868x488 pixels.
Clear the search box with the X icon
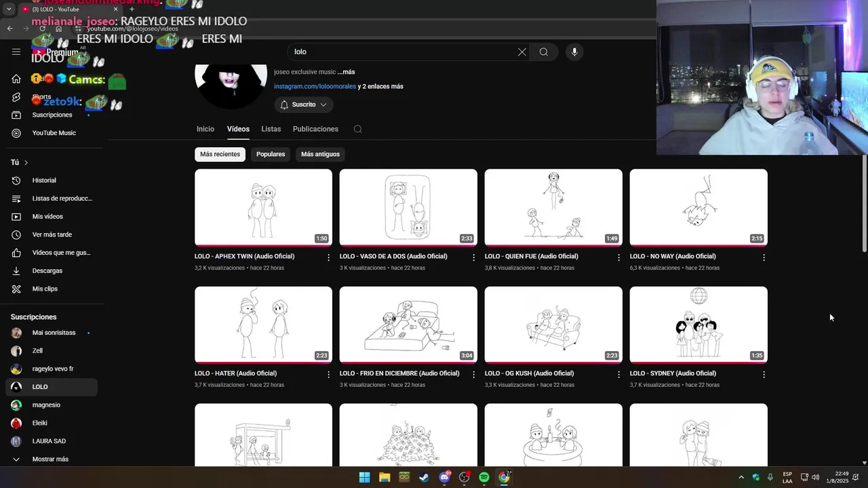tap(522, 52)
